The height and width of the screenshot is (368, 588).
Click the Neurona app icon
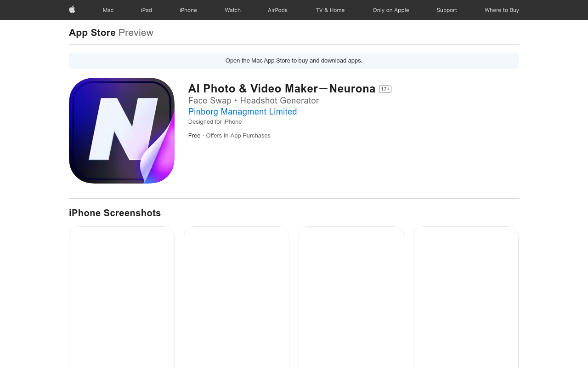122,131
